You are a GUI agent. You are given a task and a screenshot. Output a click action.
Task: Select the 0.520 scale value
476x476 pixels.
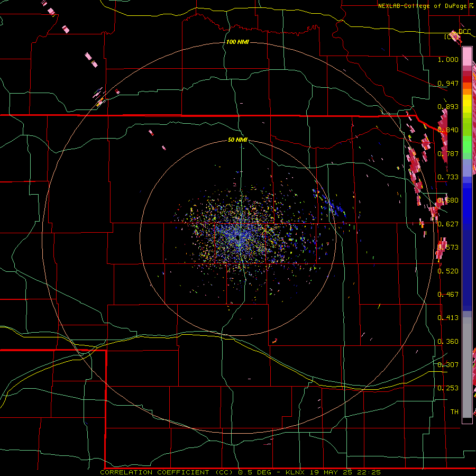[x=448, y=271]
